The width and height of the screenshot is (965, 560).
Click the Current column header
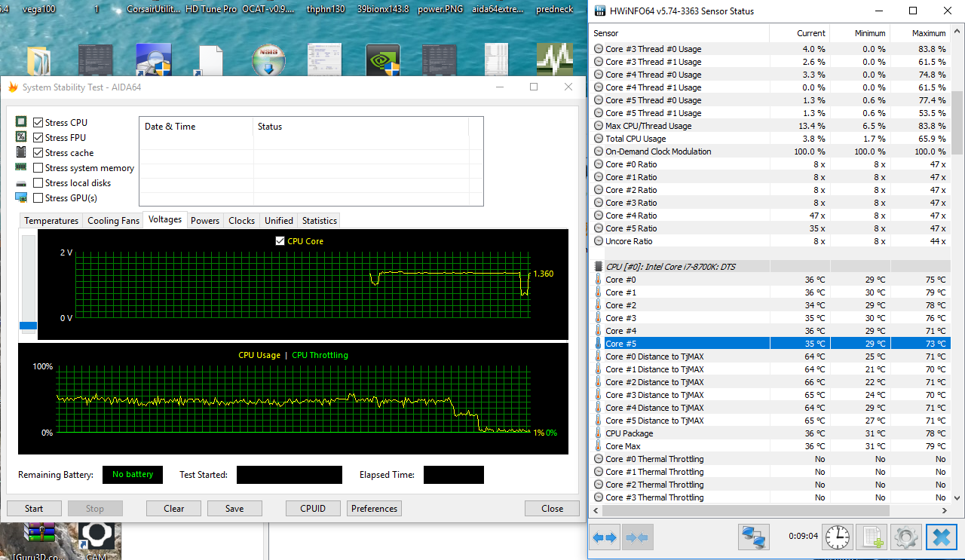[x=799, y=33]
